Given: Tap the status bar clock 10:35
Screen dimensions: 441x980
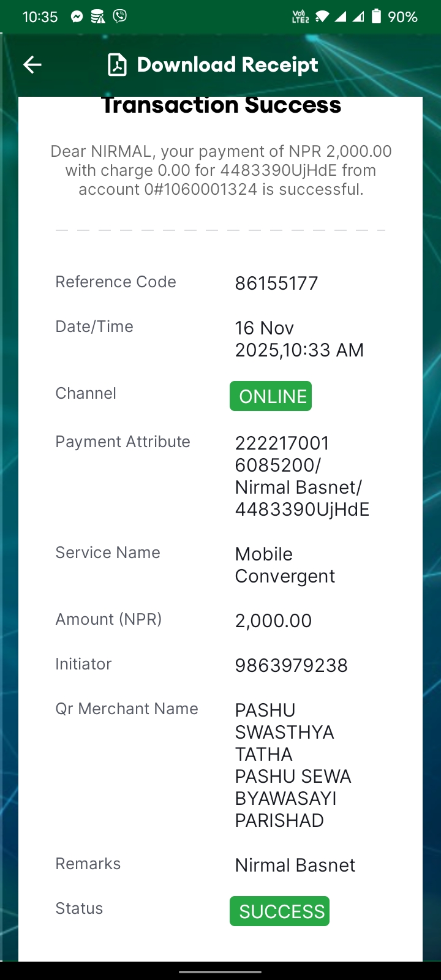Looking at the screenshot, I should click(x=40, y=17).
